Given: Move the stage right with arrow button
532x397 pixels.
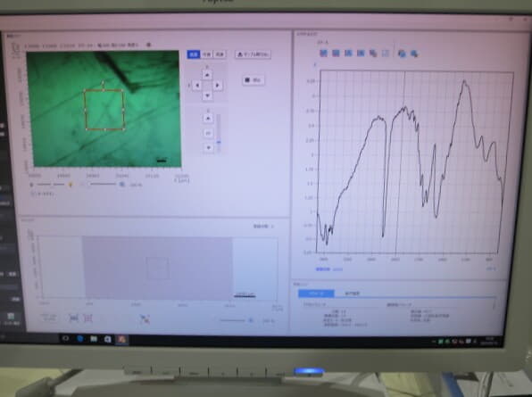Looking at the screenshot, I should click(x=218, y=86).
